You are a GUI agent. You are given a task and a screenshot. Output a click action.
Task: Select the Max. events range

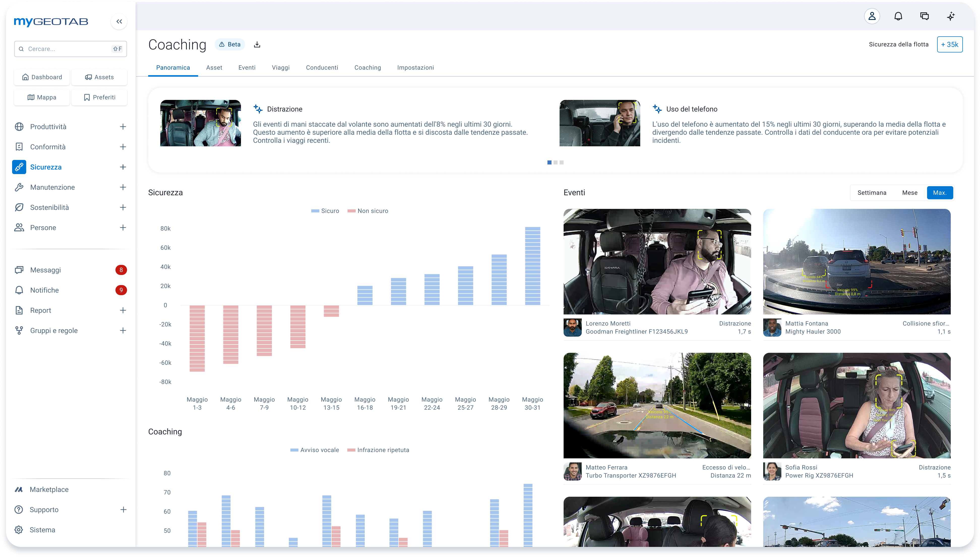click(940, 193)
